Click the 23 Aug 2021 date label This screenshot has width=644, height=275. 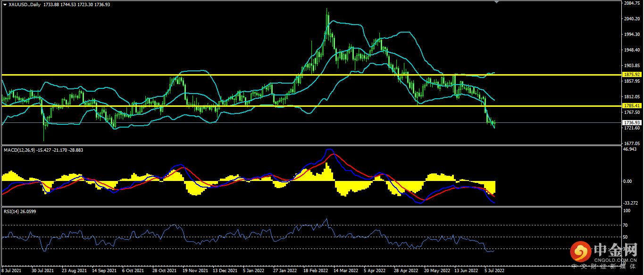click(74, 271)
